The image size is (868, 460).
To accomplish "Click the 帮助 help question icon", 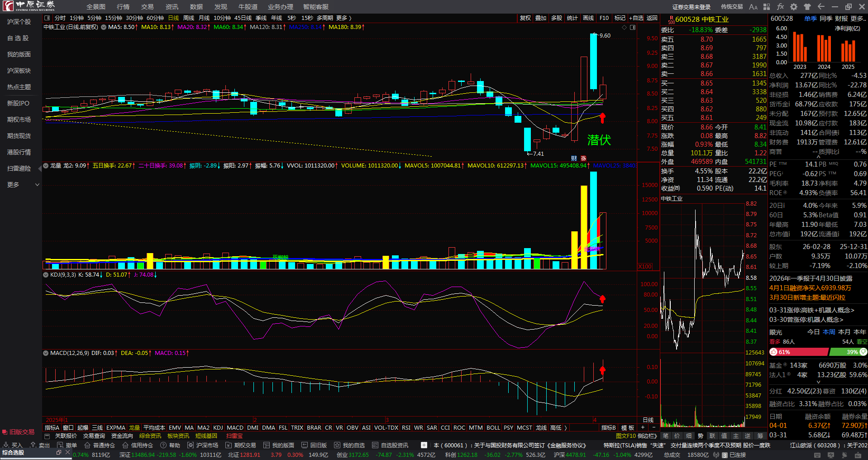I will [163, 445].
